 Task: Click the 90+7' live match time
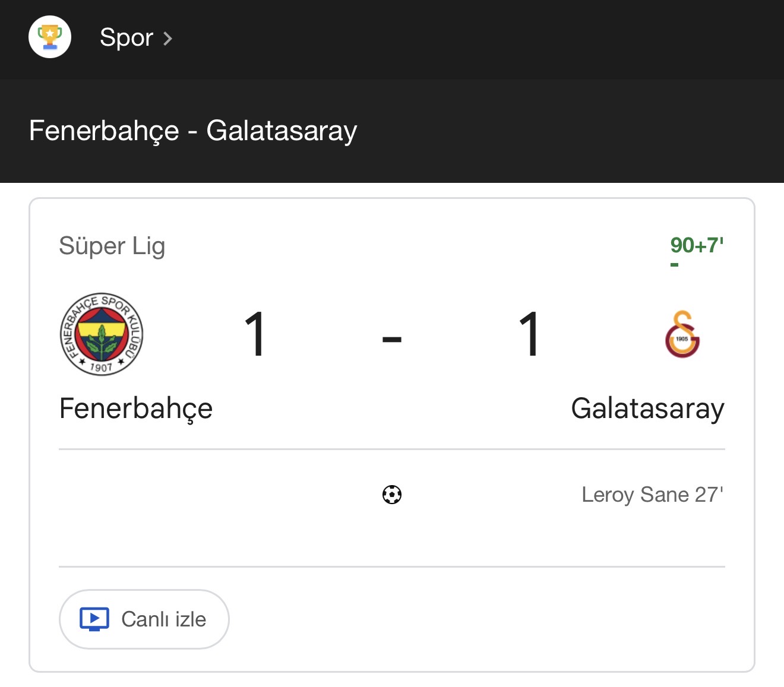tap(697, 245)
